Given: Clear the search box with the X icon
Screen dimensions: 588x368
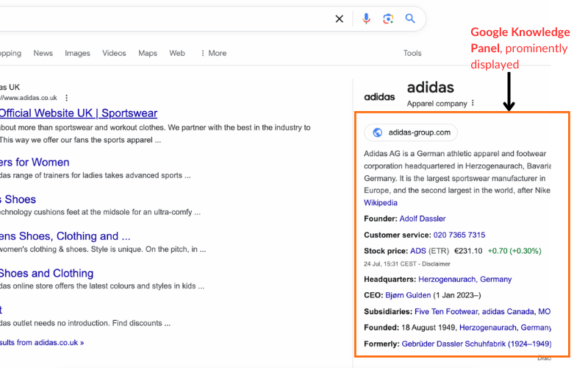Looking at the screenshot, I should click(x=339, y=19).
